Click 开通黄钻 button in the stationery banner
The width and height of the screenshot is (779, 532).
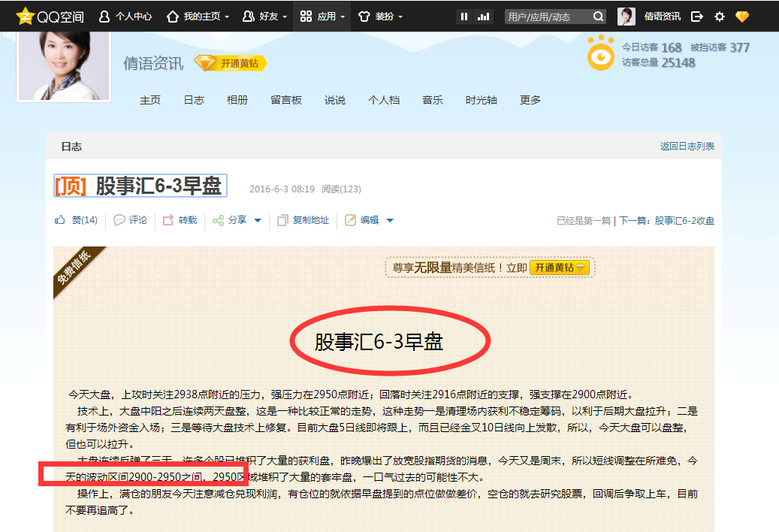[x=560, y=268]
